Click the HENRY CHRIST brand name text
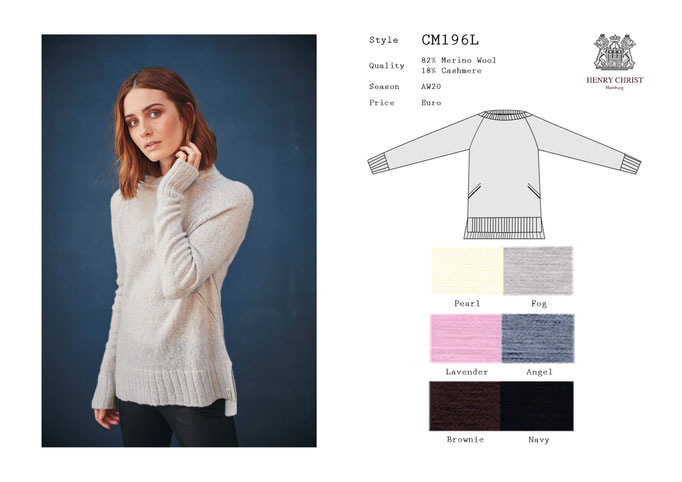 tap(615, 80)
